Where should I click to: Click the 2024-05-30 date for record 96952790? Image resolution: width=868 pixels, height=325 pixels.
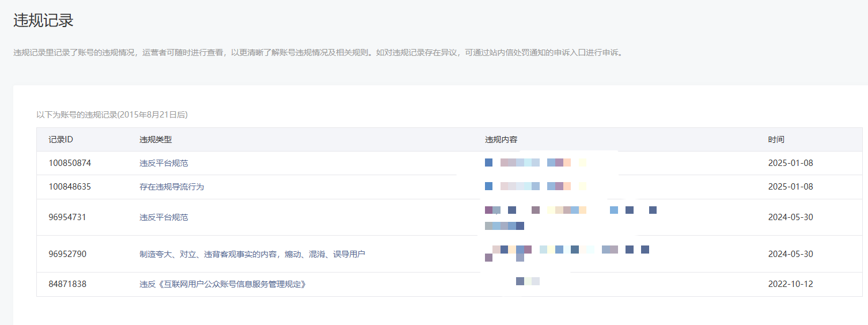pyautogui.click(x=790, y=254)
